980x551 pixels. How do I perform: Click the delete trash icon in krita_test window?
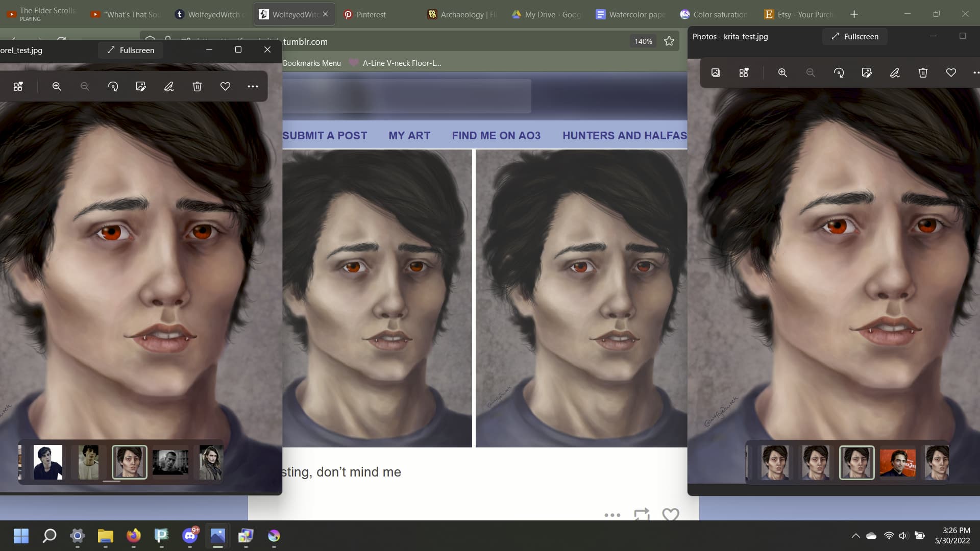click(923, 73)
